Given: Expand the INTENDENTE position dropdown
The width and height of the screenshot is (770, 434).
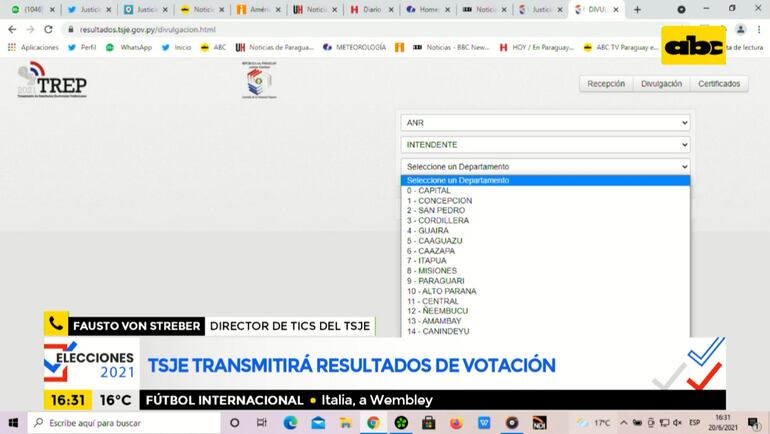Looking at the screenshot, I should 545,145.
